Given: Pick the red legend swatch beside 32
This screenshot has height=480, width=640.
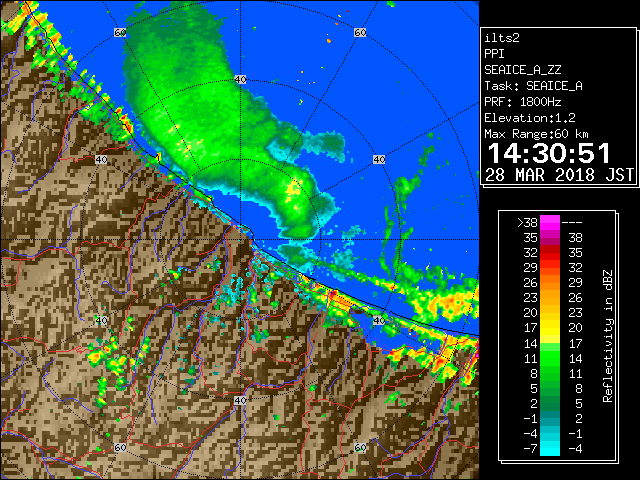Looking at the screenshot, I should [550, 253].
